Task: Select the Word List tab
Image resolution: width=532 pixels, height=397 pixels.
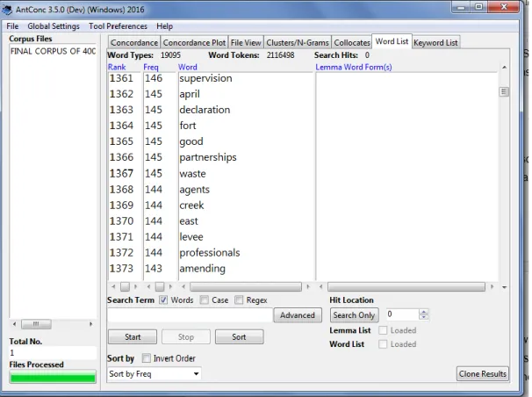Action: (392, 41)
